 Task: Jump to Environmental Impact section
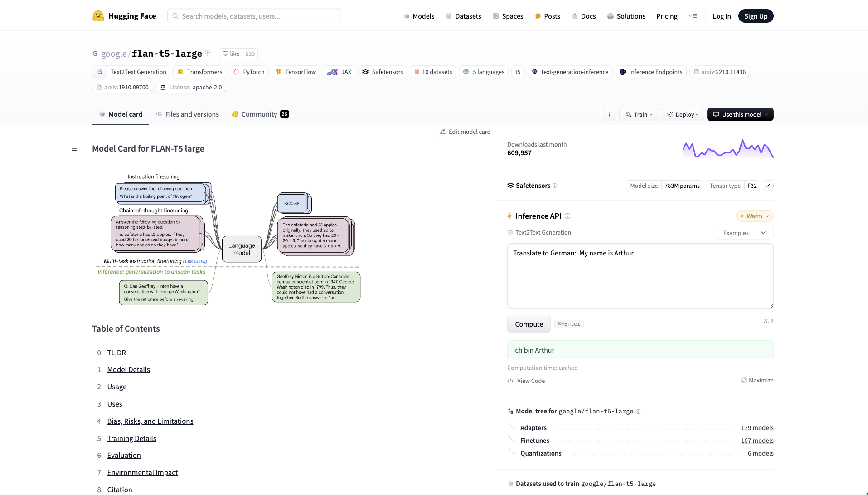[x=142, y=472]
